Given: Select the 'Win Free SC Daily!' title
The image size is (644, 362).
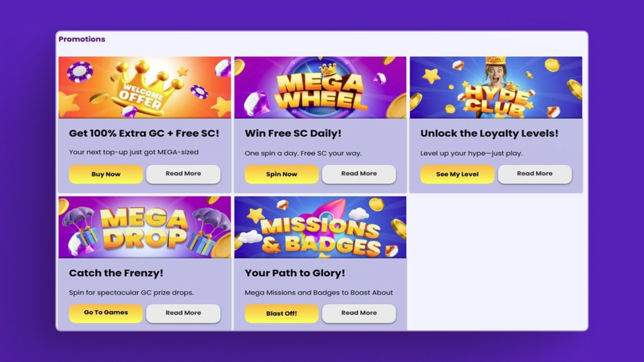Looking at the screenshot, I should [x=293, y=133].
